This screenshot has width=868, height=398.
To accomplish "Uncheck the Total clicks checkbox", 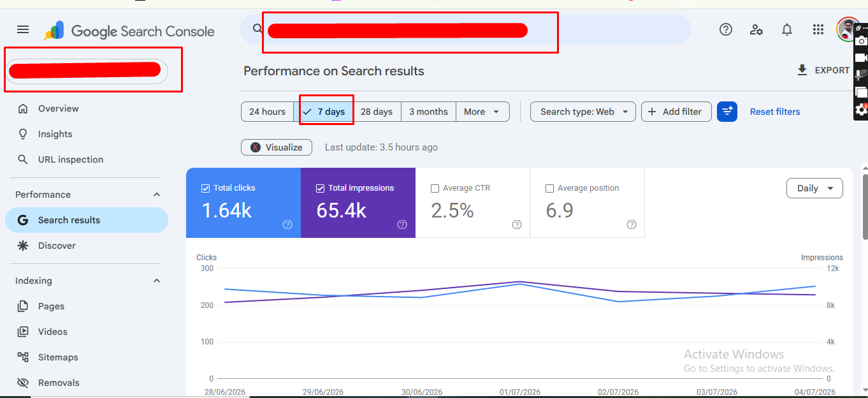I will click(x=205, y=188).
